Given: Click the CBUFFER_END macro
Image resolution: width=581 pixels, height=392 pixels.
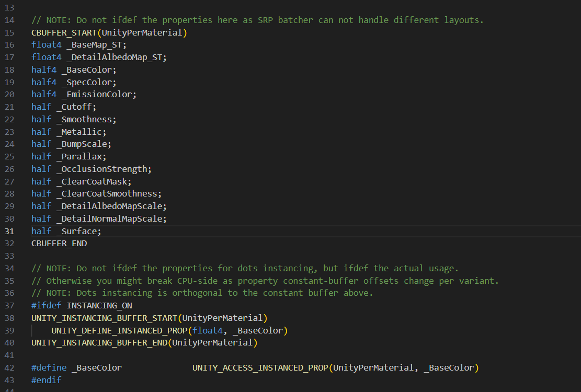Looking at the screenshot, I should pos(59,244).
